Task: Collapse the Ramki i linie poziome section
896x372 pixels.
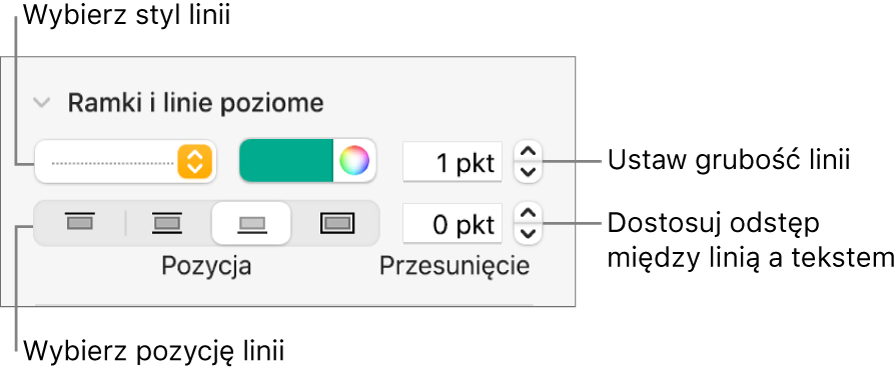Action: coord(42,103)
